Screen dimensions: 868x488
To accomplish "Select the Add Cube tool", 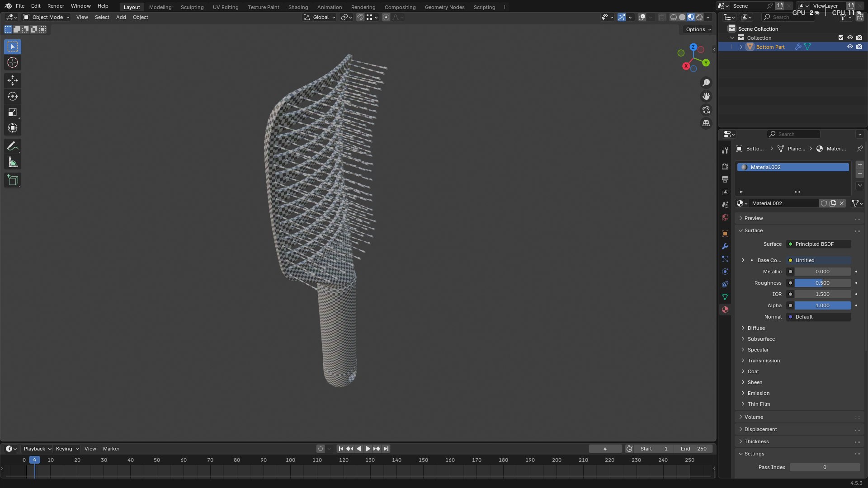I will click(x=13, y=180).
